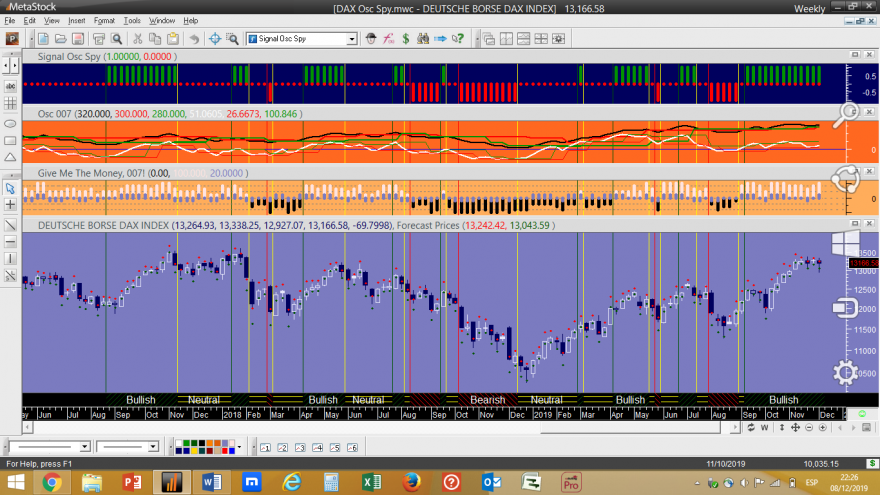This screenshot has width=880, height=495.
Task: Select the triangle drawing tool
Action: click(10, 158)
